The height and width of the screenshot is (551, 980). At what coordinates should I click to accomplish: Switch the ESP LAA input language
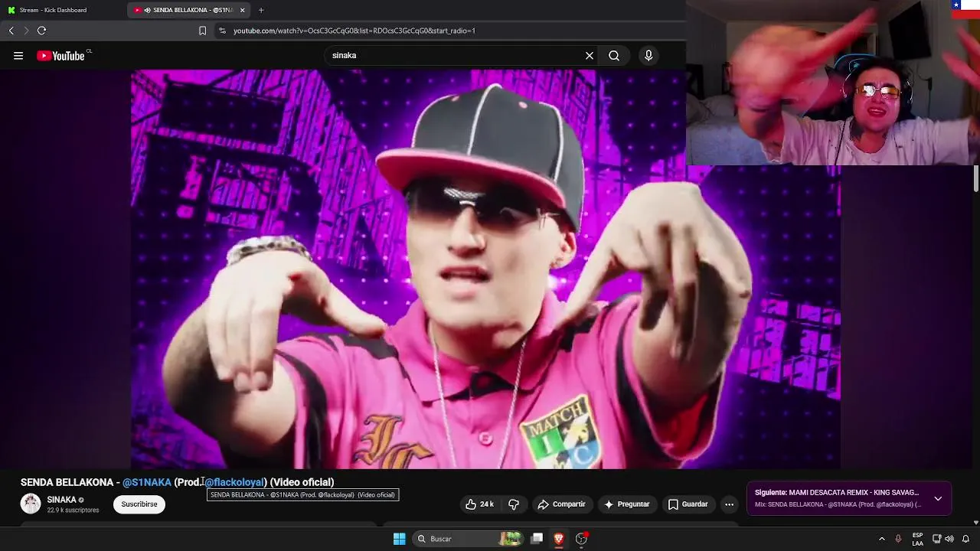coord(917,539)
